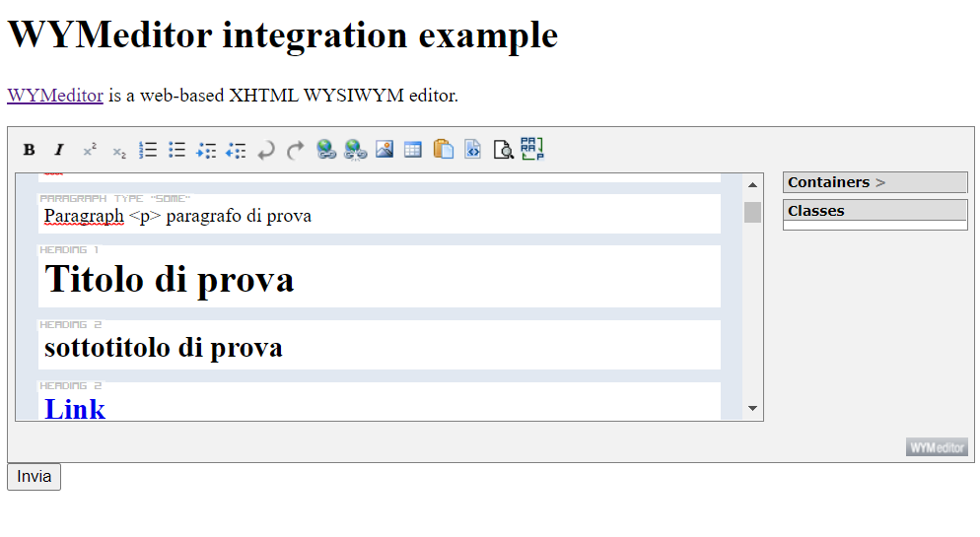Remove link with the Unlink tool
Image resolution: width=980 pixels, height=537 pixels.
355,150
